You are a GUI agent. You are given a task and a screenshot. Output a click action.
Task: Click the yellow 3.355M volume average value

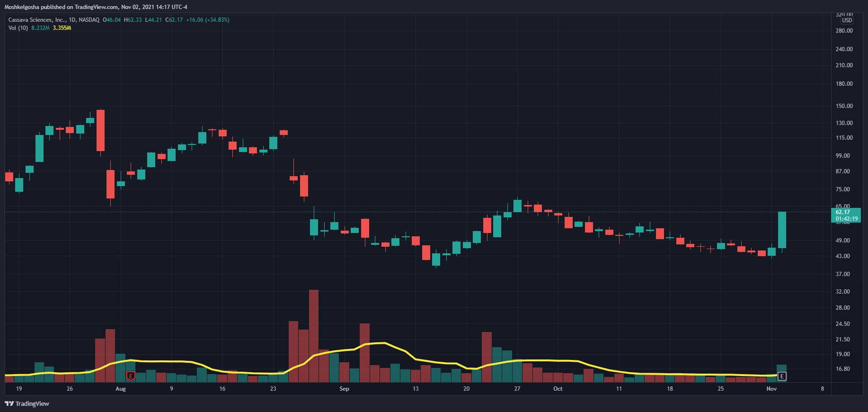(x=62, y=28)
